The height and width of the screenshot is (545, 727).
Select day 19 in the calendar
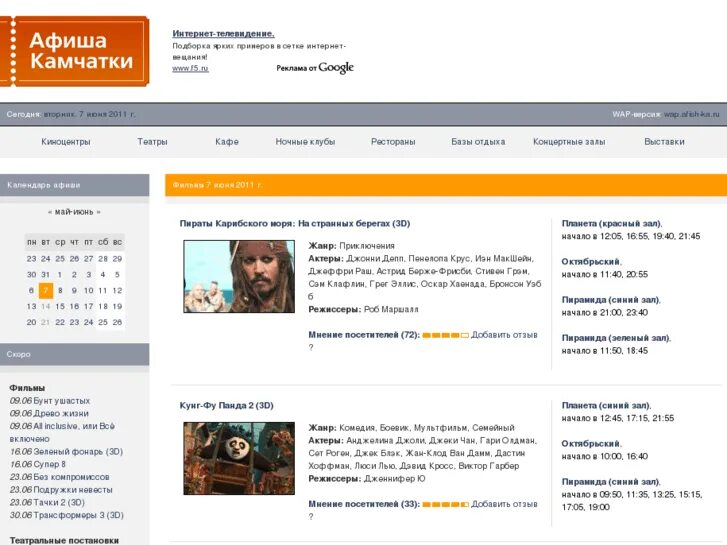[117, 306]
